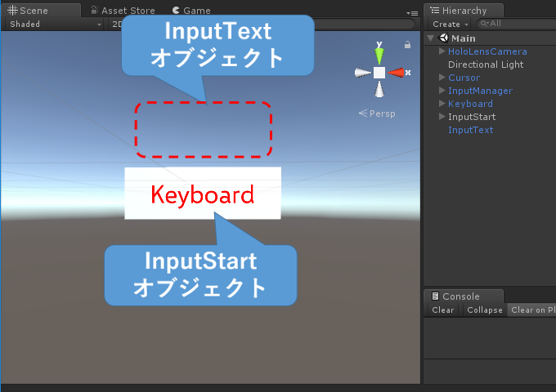Select InputManager in the Hierarchy

tap(480, 91)
